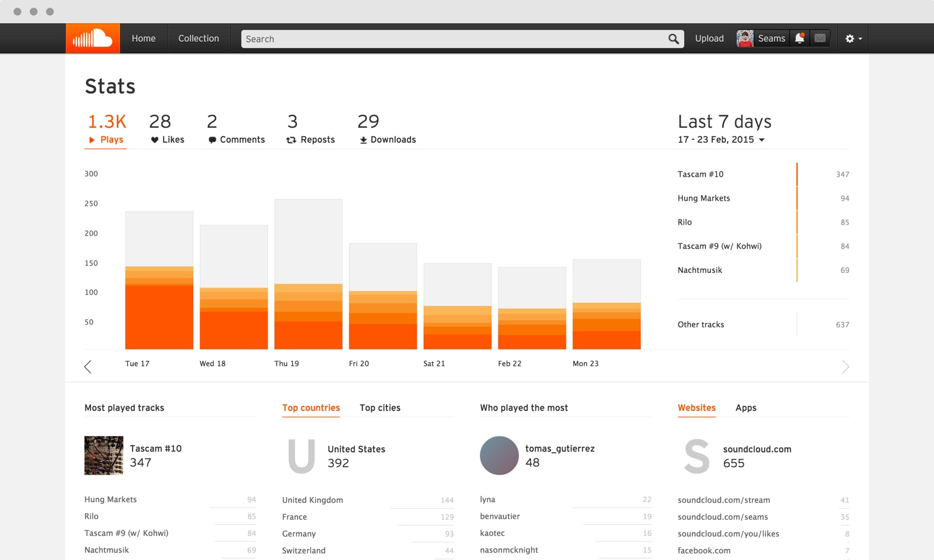This screenshot has width=934, height=560.
Task: Click the Downloads arrow icon
Action: [363, 139]
